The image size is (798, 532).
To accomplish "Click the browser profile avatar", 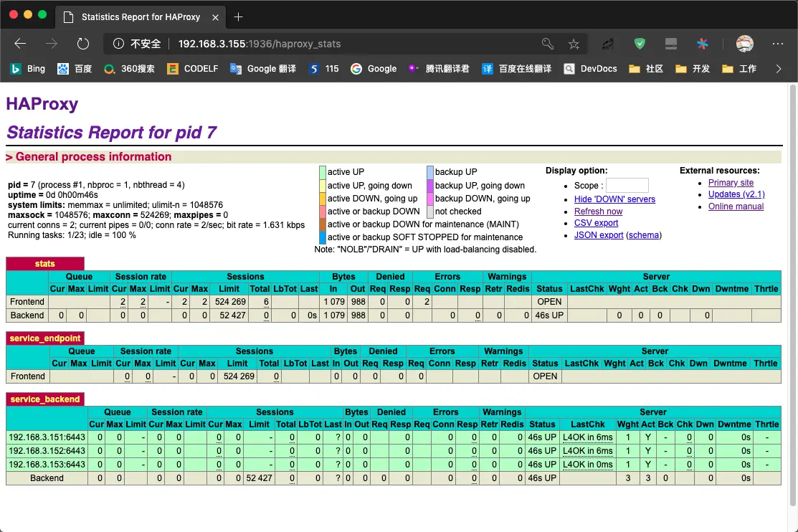I will tap(745, 43).
